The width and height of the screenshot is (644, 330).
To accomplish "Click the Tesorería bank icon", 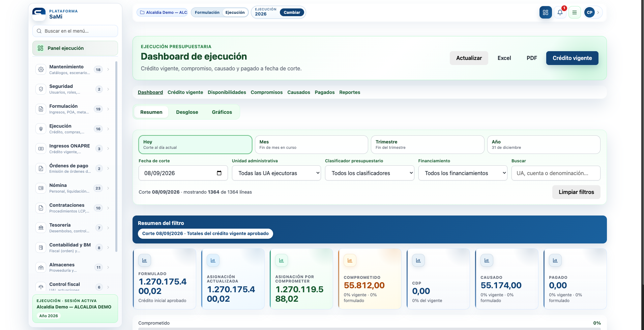I will [x=41, y=228].
